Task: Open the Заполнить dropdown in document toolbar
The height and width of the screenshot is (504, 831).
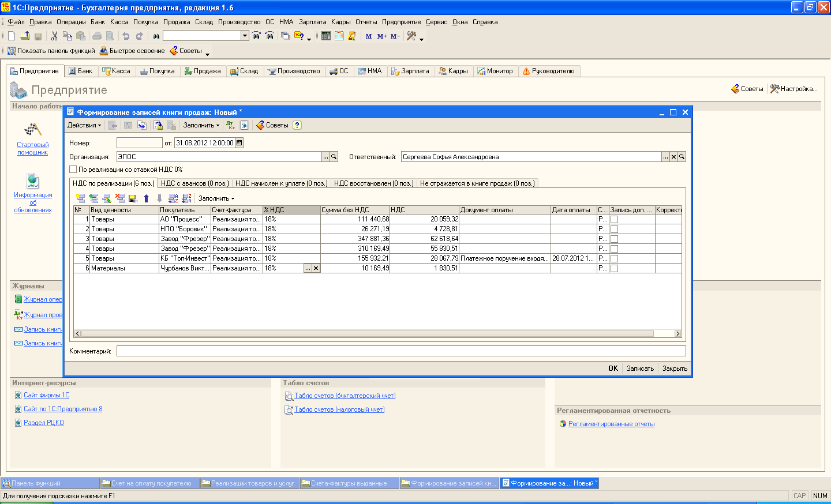Action: tap(201, 125)
